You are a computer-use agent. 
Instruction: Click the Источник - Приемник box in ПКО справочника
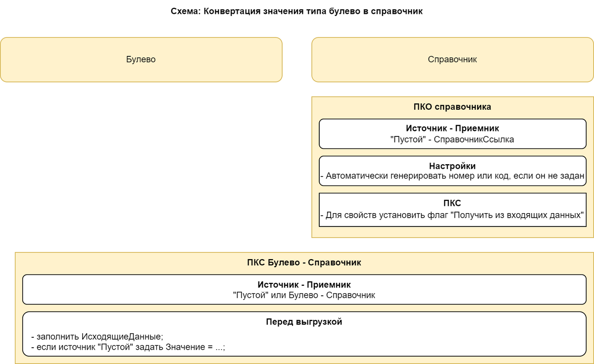(452, 133)
